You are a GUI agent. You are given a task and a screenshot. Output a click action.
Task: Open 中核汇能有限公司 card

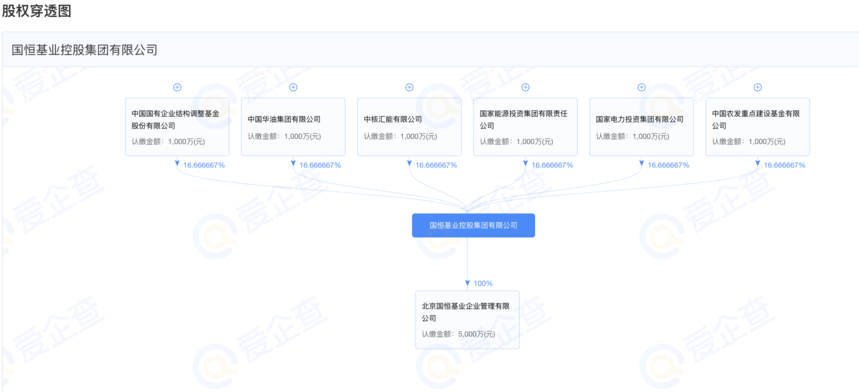[409, 126]
